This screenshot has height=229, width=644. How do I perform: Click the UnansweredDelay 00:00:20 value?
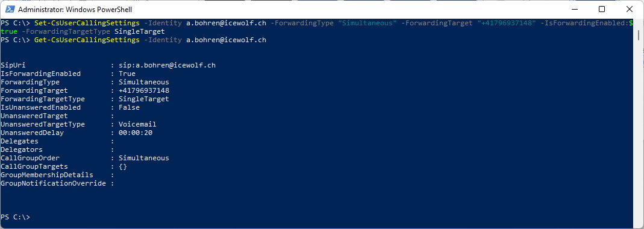pos(136,133)
